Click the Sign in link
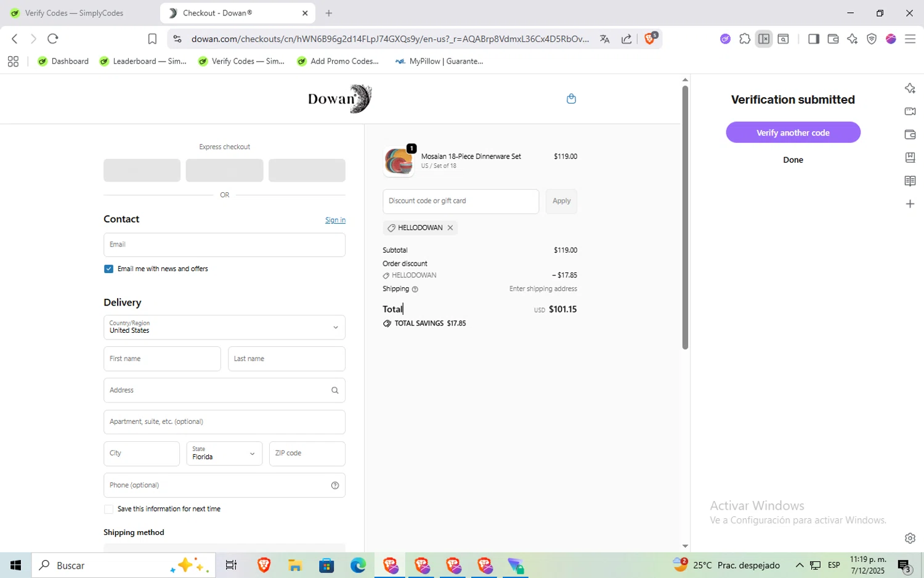The width and height of the screenshot is (924, 578). click(x=335, y=220)
